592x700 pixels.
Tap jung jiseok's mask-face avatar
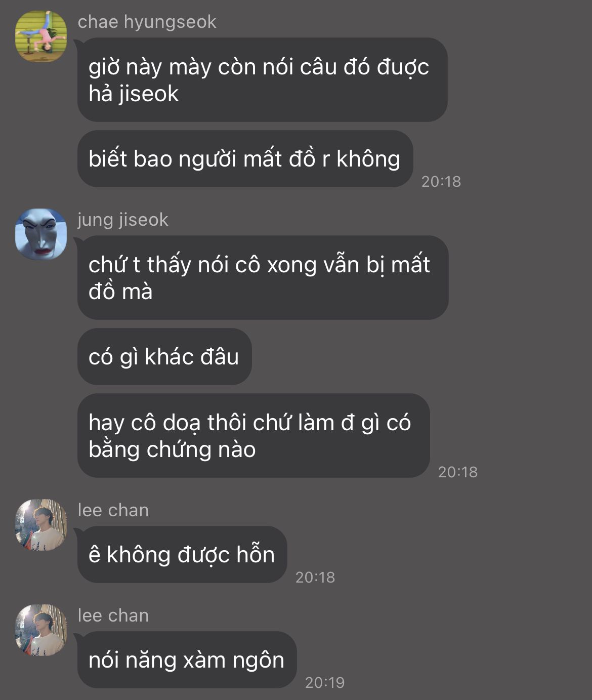click(41, 234)
